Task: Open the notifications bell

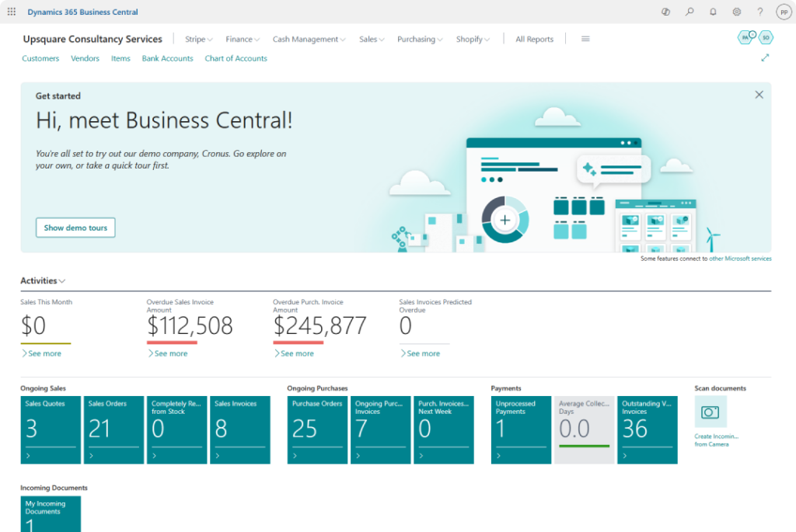Action: pos(713,12)
